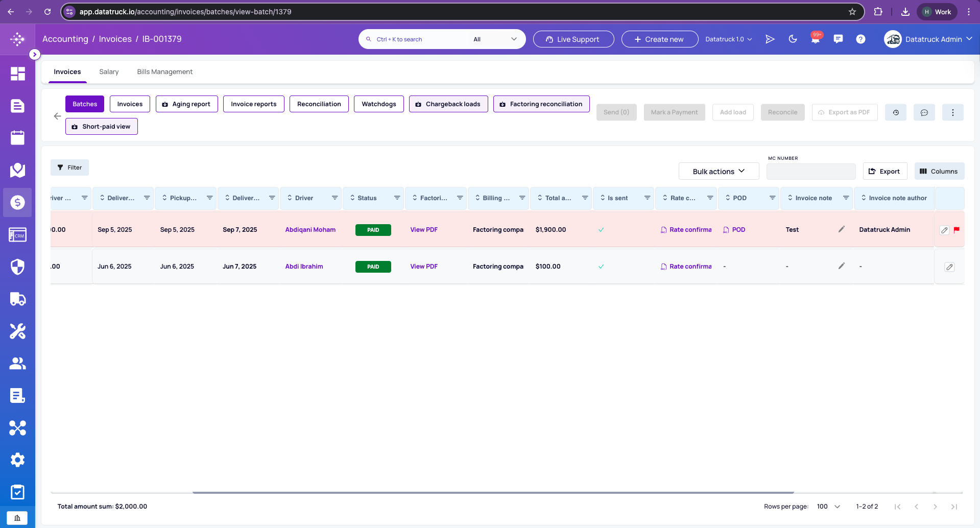Open filter menu for POD column
The image size is (980, 528).
(x=773, y=198)
